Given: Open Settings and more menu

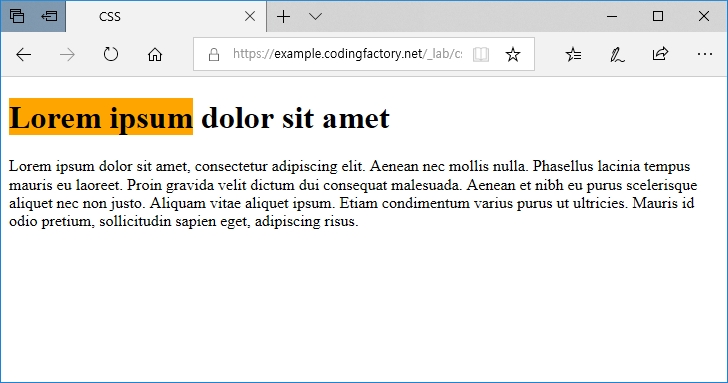Looking at the screenshot, I should tap(704, 54).
